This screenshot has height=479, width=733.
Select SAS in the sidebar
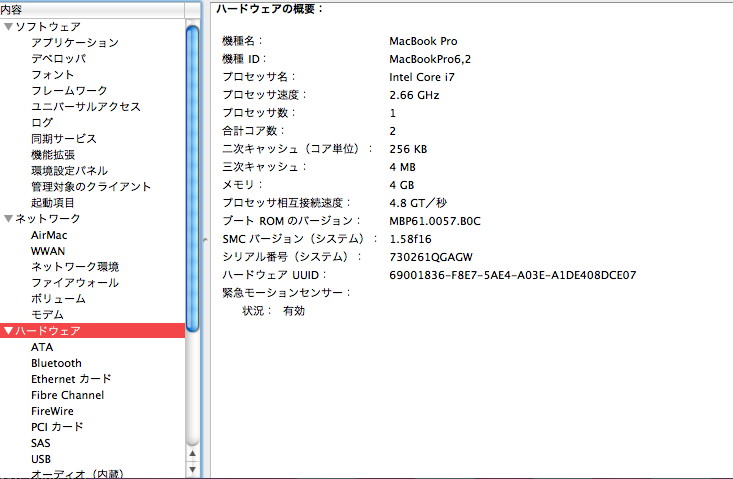coord(41,443)
